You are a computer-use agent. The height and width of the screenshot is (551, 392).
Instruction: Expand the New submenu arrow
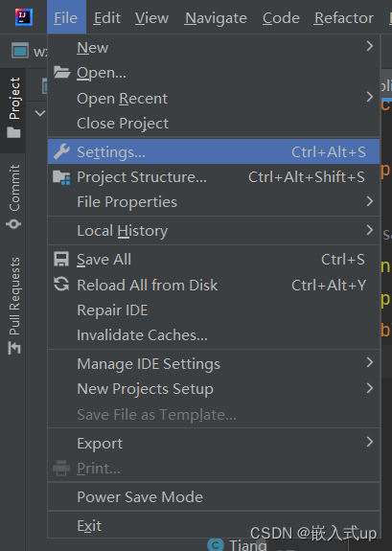369,46
